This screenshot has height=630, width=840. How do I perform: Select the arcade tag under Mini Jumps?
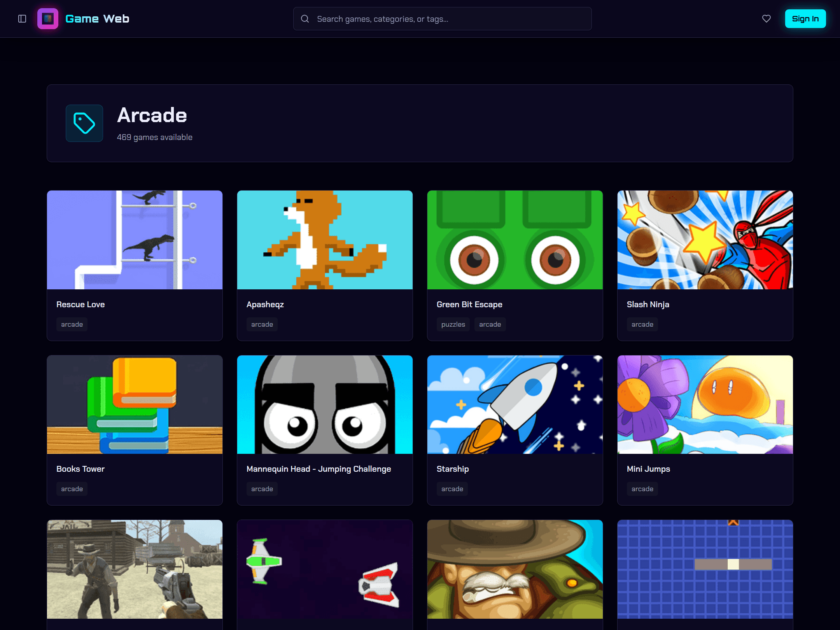point(642,489)
